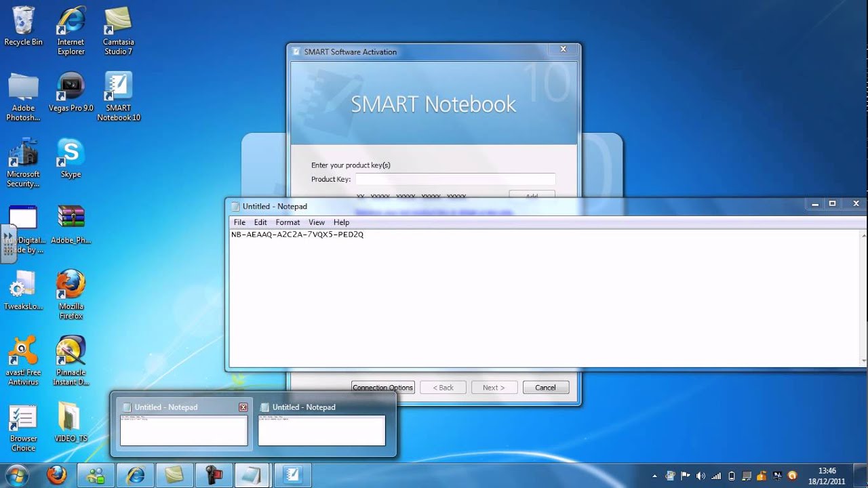Open the Format menu in Notepad

[288, 222]
